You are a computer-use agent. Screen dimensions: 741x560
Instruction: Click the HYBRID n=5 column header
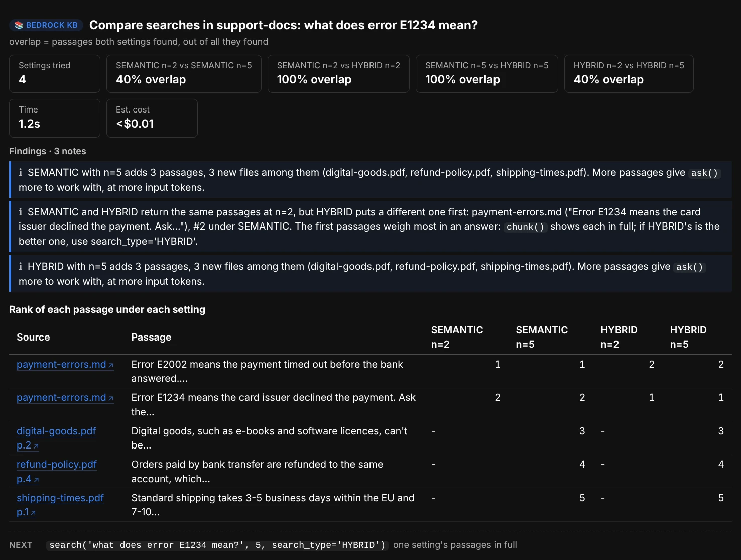(x=688, y=337)
